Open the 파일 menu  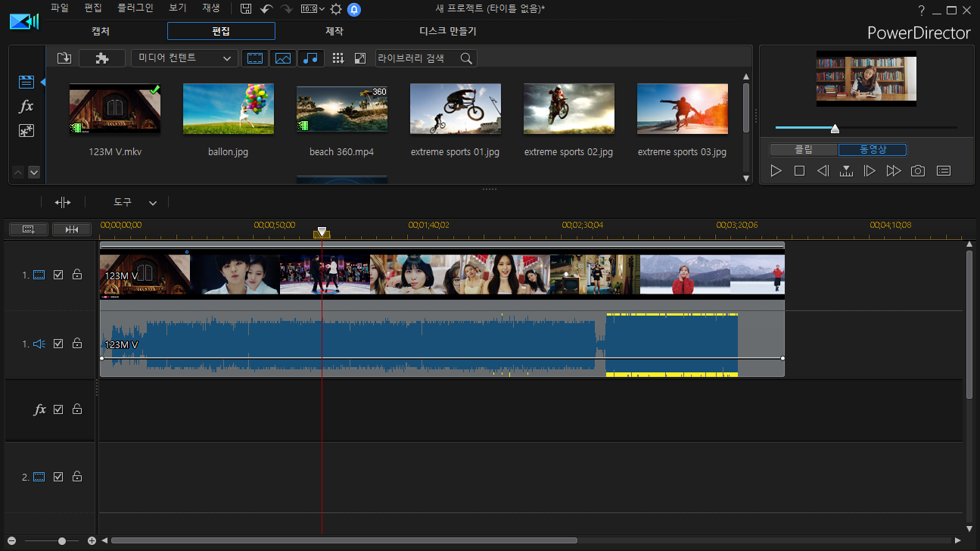coord(59,8)
